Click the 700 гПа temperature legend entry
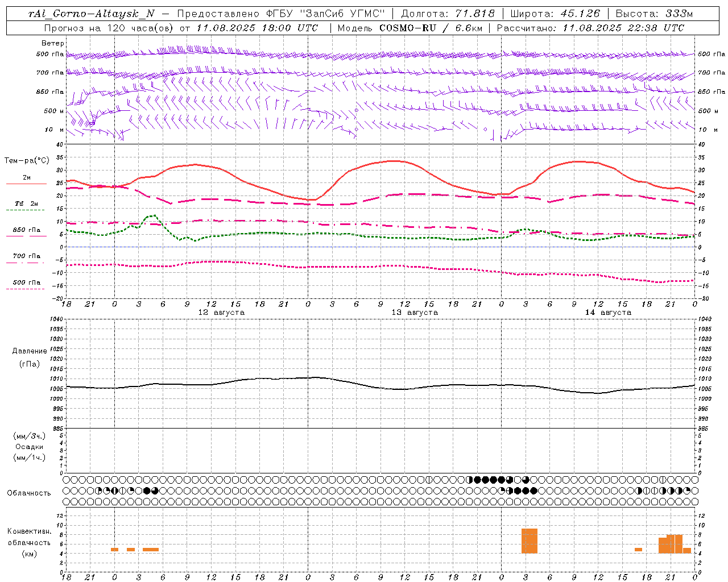Screen dimensions: 728x582 pyautogui.click(x=26, y=256)
